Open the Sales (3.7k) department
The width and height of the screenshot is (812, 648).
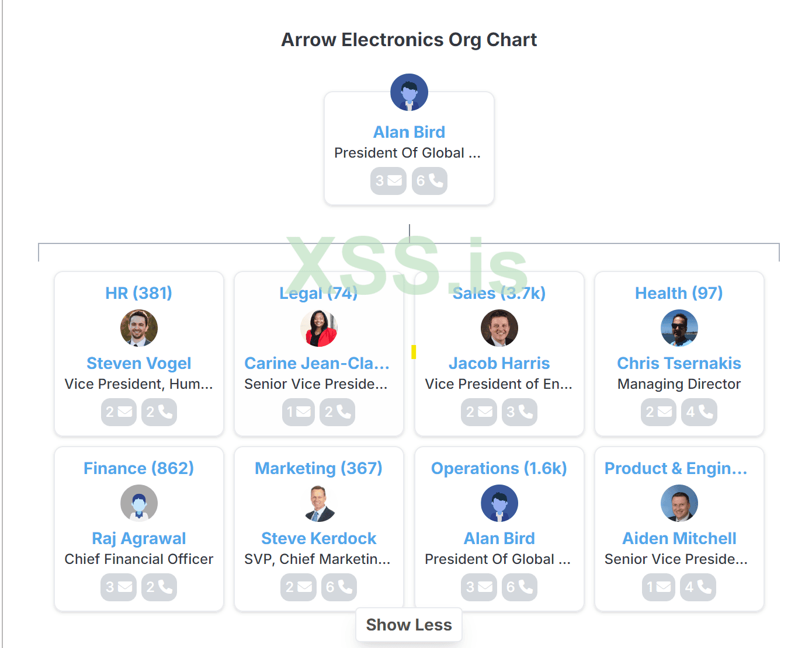coord(499,293)
